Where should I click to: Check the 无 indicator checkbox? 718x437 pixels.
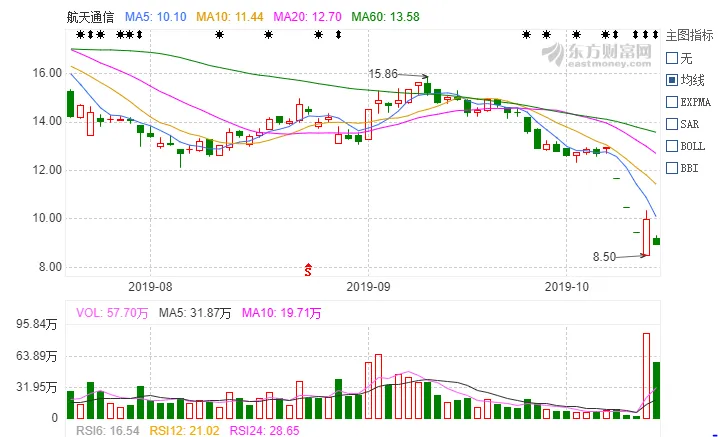672,58
